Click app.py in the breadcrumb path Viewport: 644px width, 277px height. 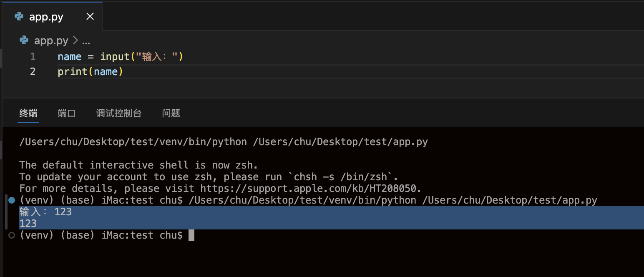coord(51,41)
